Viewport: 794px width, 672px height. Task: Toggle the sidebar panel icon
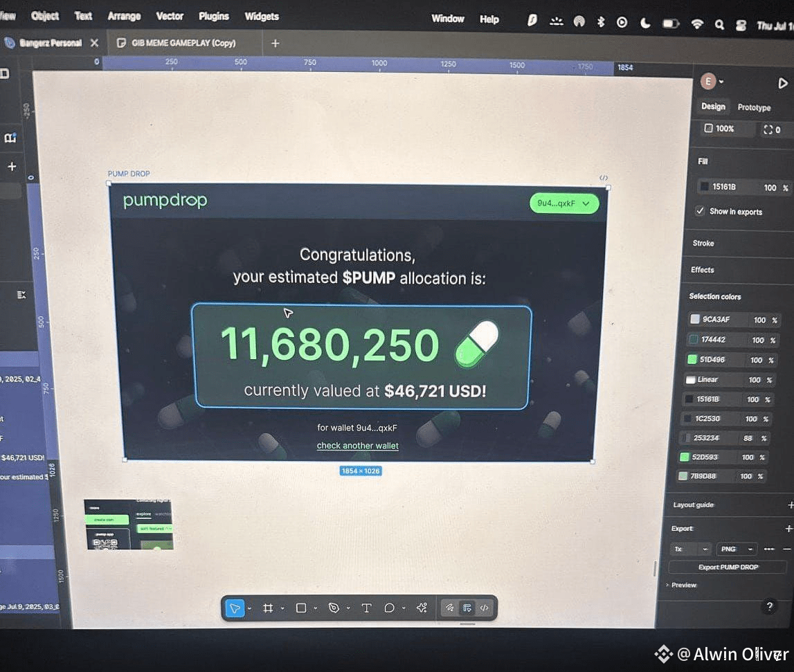(5, 74)
